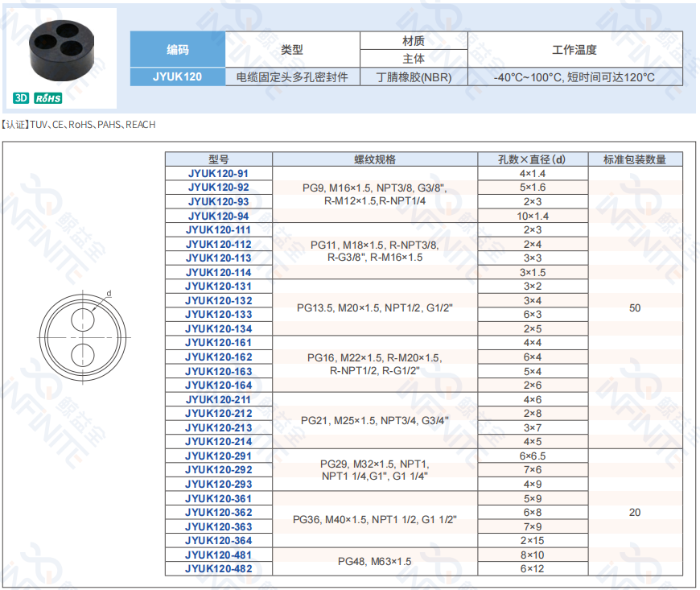The image size is (700, 590).
Task: Go to model JYUK120-291
Action: pos(218,456)
